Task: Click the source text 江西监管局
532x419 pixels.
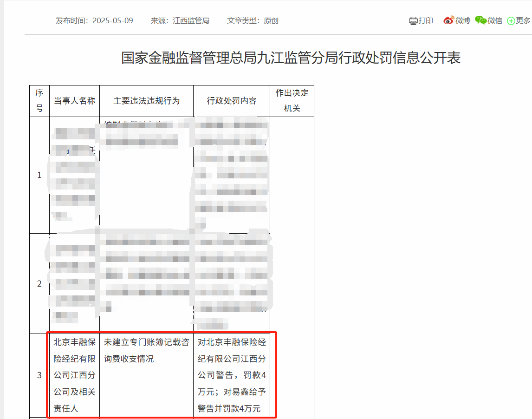Action: click(191, 21)
